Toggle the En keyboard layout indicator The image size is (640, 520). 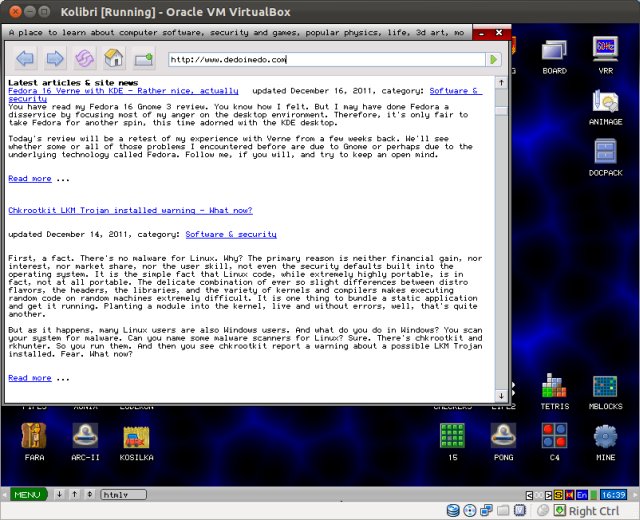point(581,494)
